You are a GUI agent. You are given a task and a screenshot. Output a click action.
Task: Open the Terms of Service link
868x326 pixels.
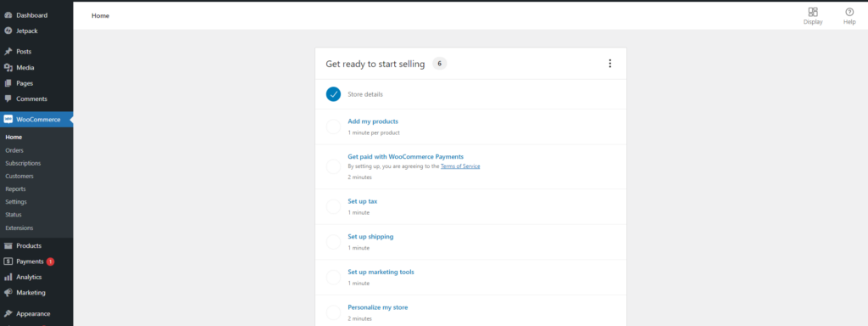460,166
